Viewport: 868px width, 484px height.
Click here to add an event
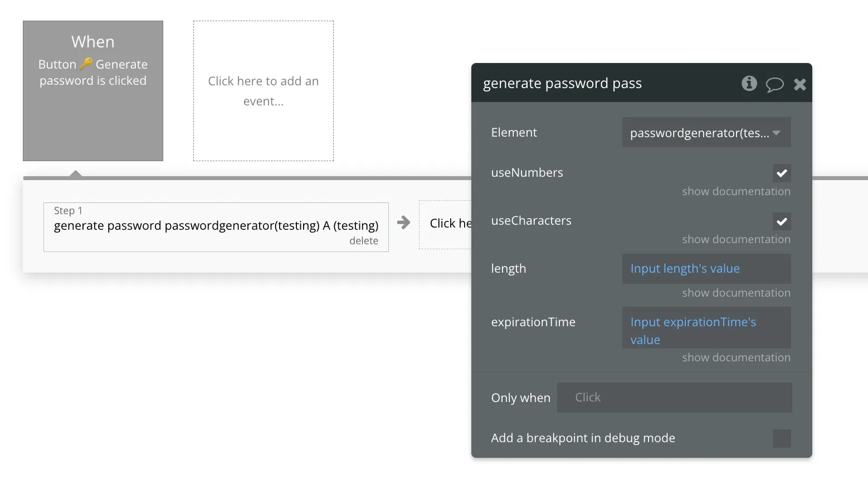pos(264,91)
